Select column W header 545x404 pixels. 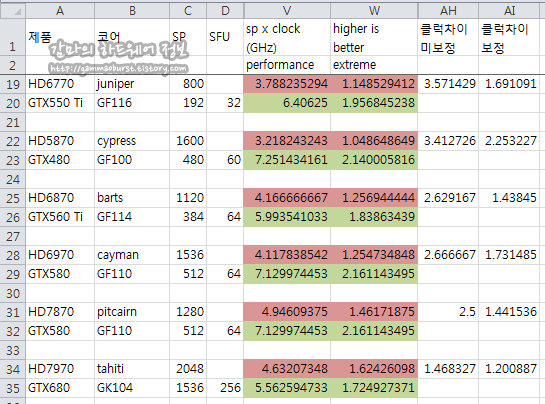click(x=374, y=11)
